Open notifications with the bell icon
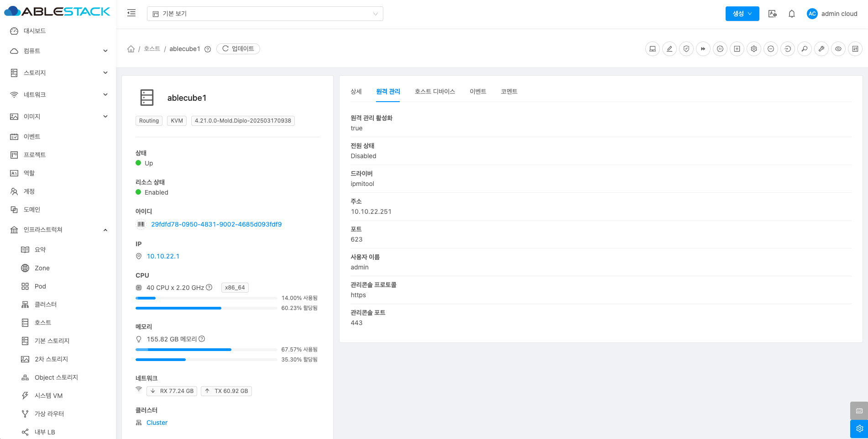 pos(792,14)
